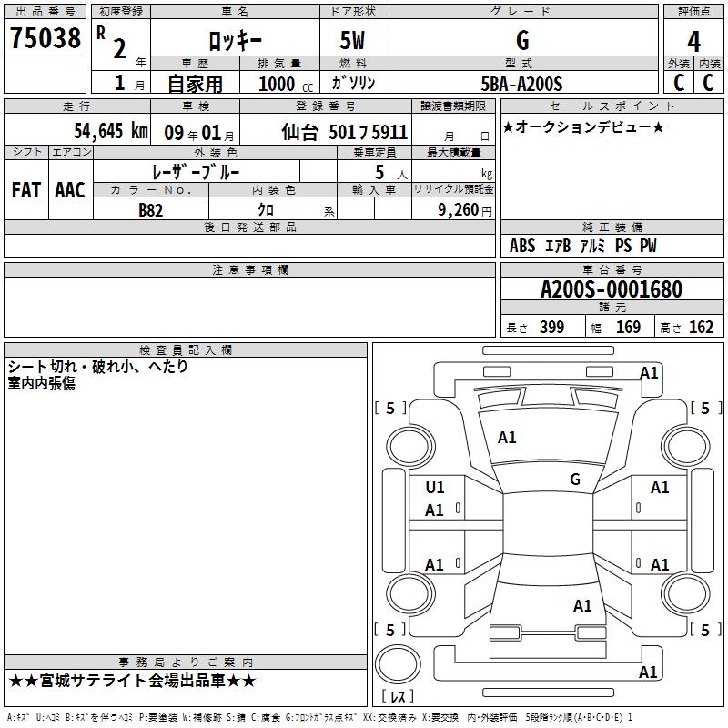This screenshot has width=728, height=728.
Task: Click the A1 mark on the hood
Action: click(x=507, y=438)
